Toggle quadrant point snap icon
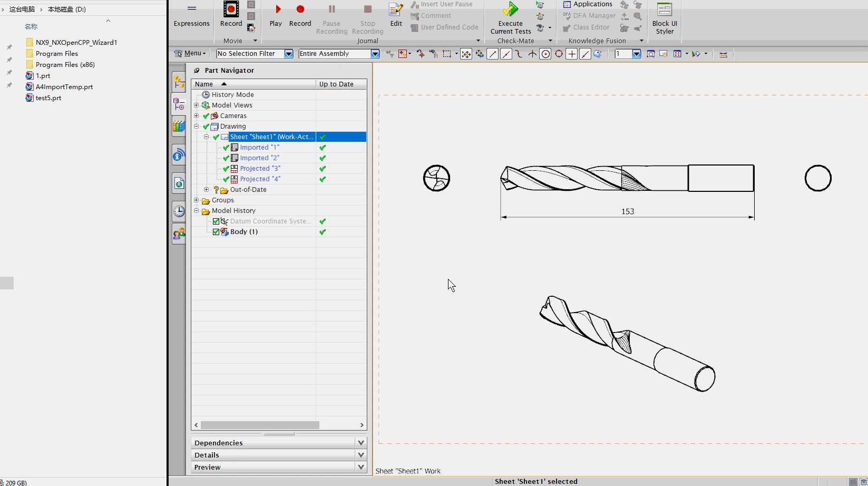 point(559,54)
